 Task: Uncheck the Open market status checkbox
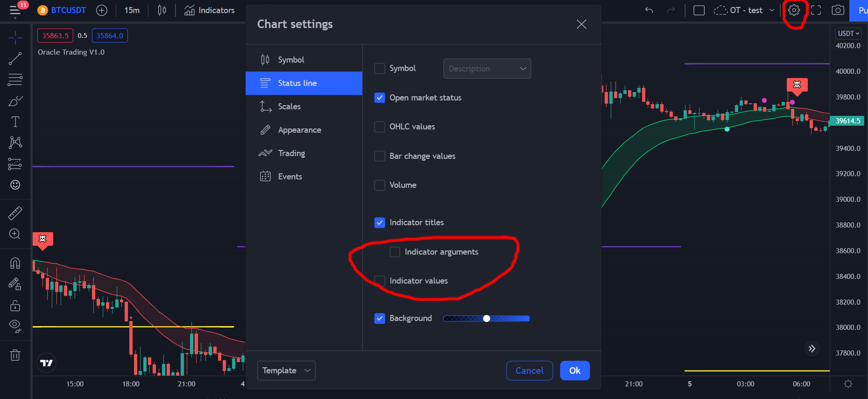click(x=380, y=98)
